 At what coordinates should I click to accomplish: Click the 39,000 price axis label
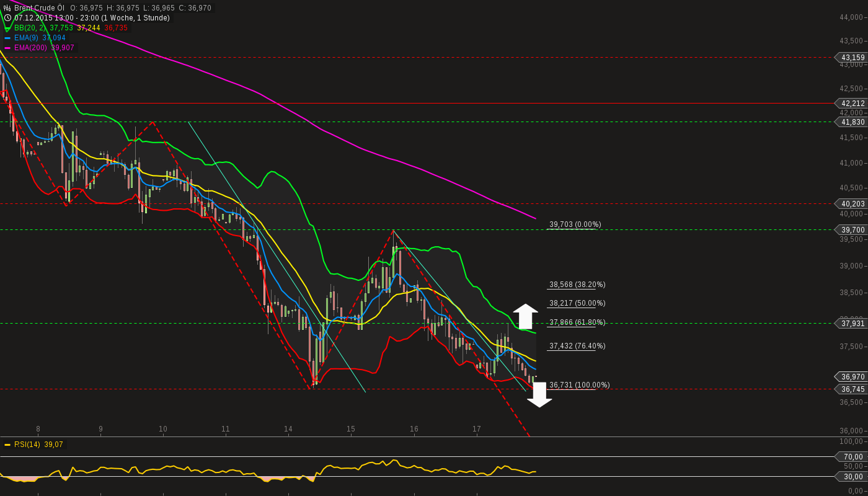click(x=851, y=266)
